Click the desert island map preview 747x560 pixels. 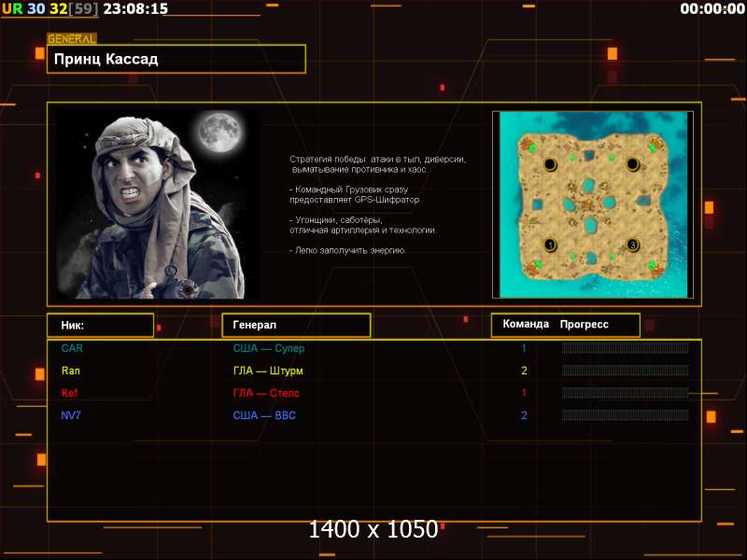(x=593, y=204)
